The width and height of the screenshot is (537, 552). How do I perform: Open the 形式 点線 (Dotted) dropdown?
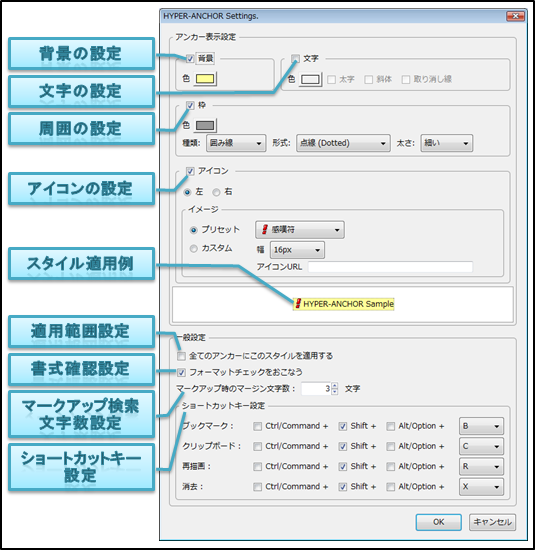(343, 143)
